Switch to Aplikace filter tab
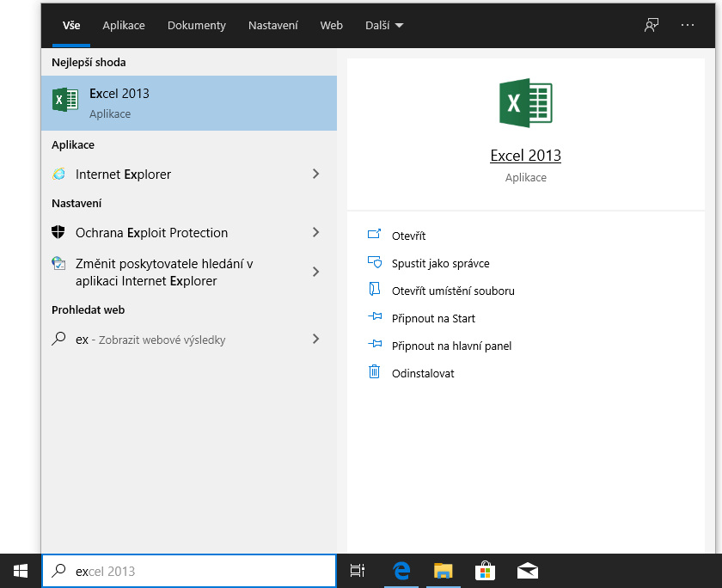 point(124,25)
